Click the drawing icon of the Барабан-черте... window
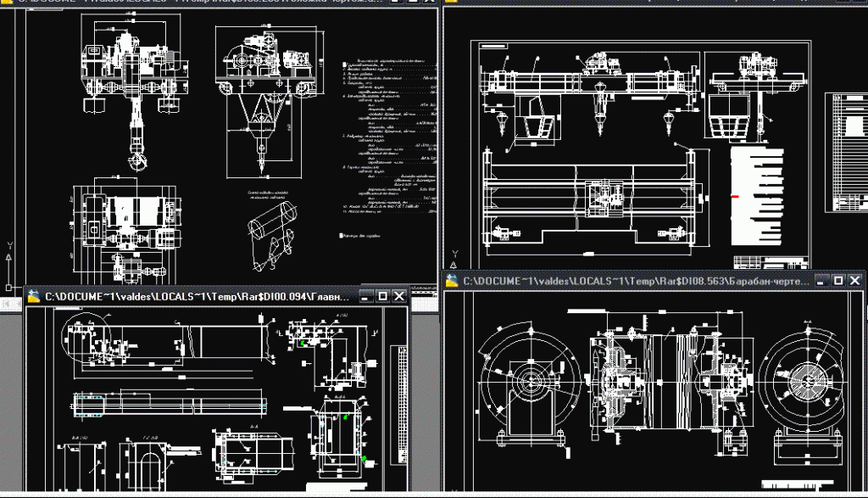The width and height of the screenshot is (868, 498). tap(453, 281)
